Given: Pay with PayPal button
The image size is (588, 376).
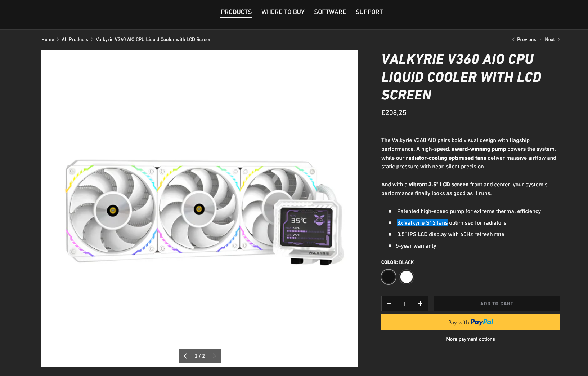Looking at the screenshot, I should point(471,322).
